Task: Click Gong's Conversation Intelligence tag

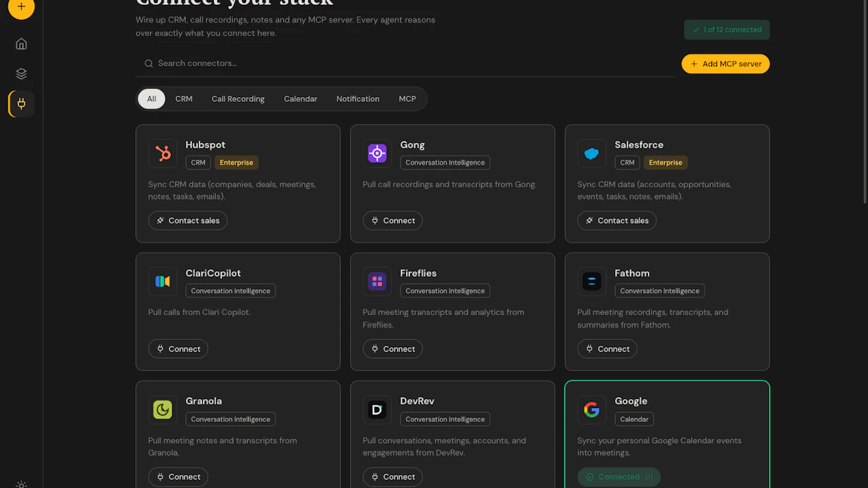Action: (445, 163)
